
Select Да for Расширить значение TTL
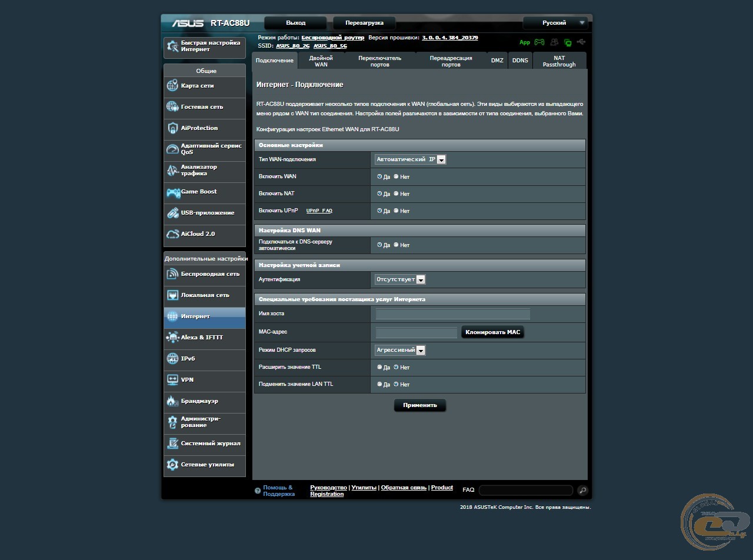[x=379, y=367]
